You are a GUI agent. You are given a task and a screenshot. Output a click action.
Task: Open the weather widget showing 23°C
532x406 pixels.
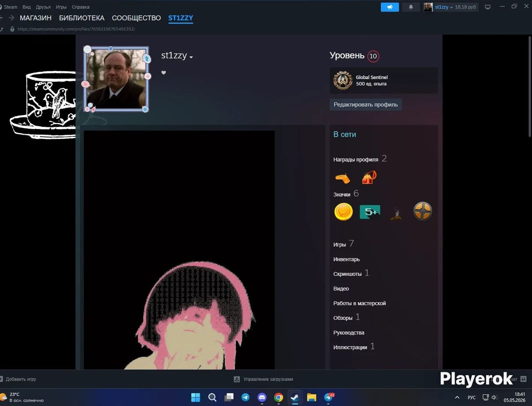pos(23,397)
